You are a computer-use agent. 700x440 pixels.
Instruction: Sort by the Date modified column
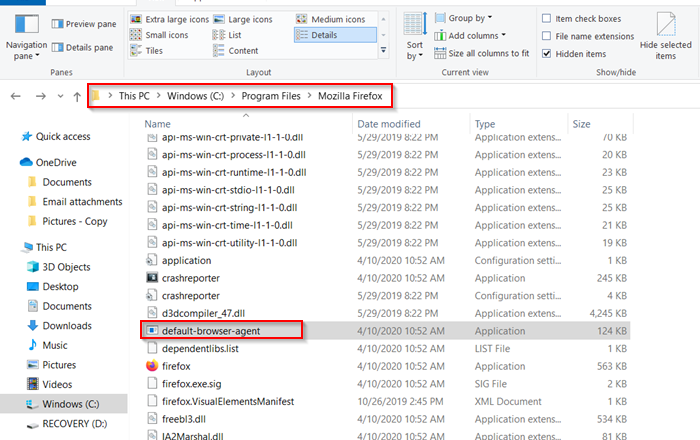click(389, 124)
